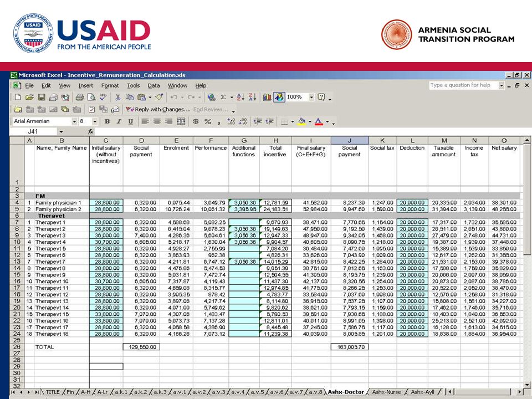The width and height of the screenshot is (532, 399).
Task: Open the fill color palette arrow
Action: (x=310, y=121)
